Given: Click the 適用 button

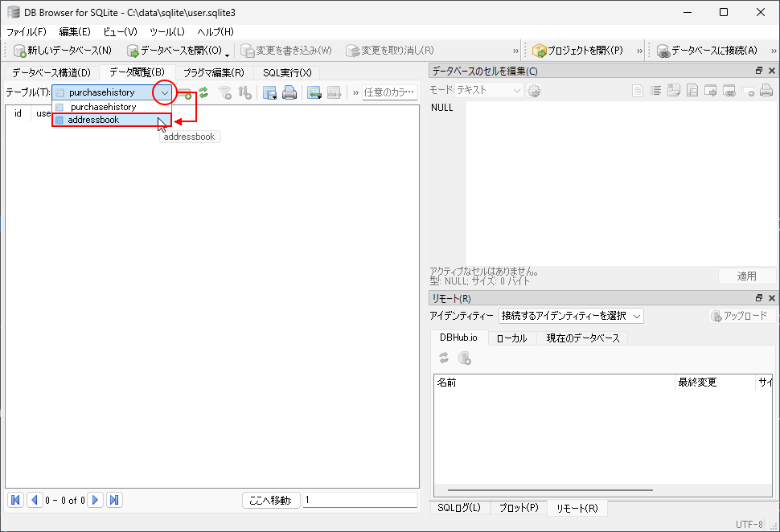Looking at the screenshot, I should (x=747, y=275).
